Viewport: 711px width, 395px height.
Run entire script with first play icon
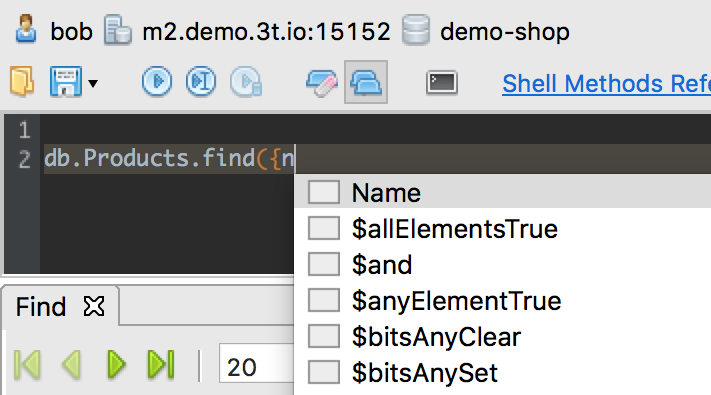coord(157,82)
